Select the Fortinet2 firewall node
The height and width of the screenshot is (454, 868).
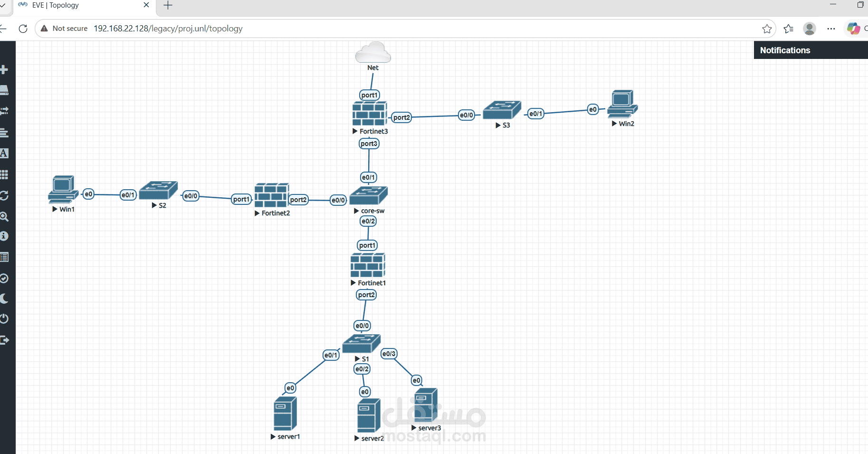pos(272,195)
